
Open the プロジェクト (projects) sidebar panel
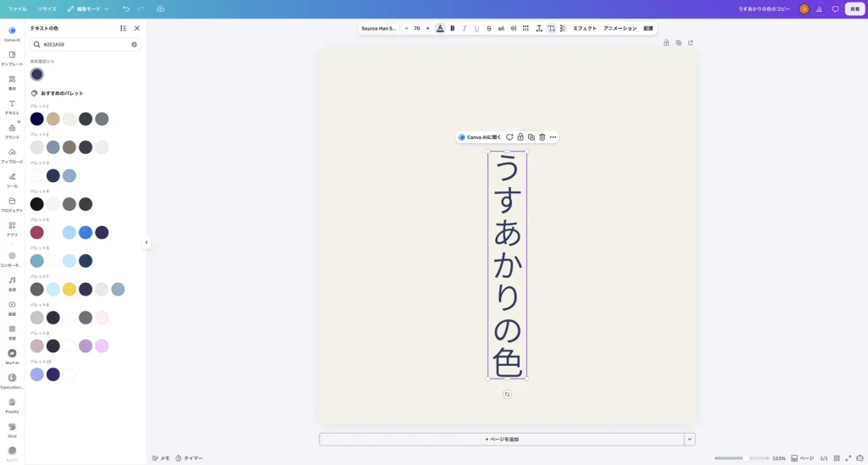12,204
